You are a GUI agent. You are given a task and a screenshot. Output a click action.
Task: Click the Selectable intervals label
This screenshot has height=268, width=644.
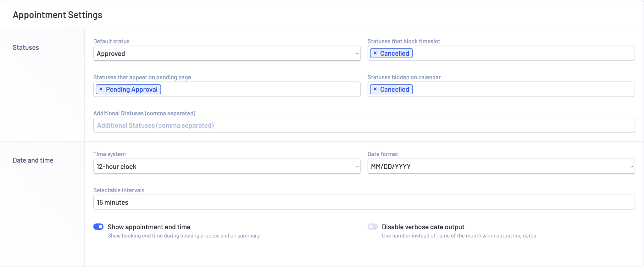pyautogui.click(x=119, y=190)
